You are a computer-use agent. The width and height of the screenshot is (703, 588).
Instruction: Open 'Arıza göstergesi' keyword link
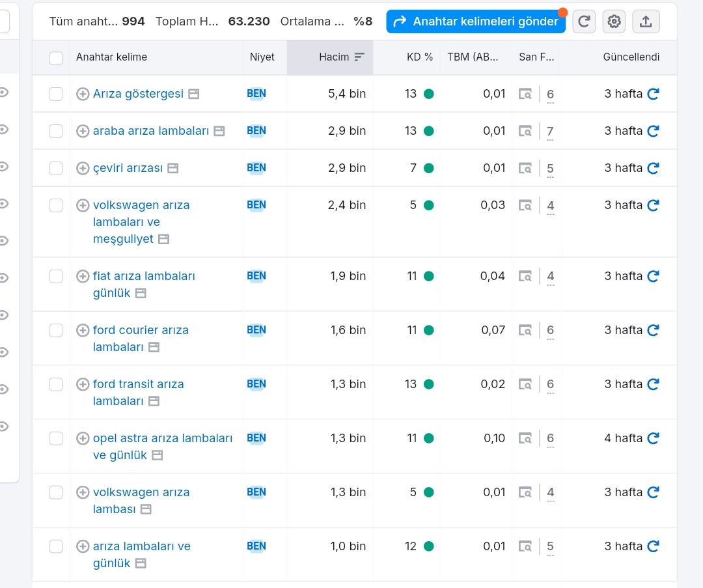138,94
